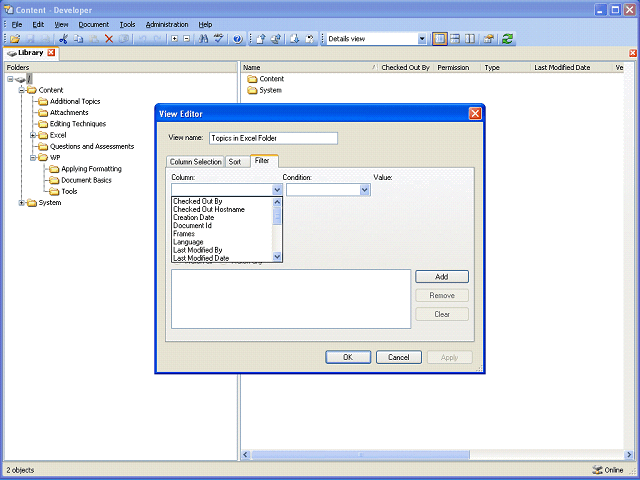The height and width of the screenshot is (480, 640).
Task: Choose Language from the column list
Action: click(x=222, y=242)
